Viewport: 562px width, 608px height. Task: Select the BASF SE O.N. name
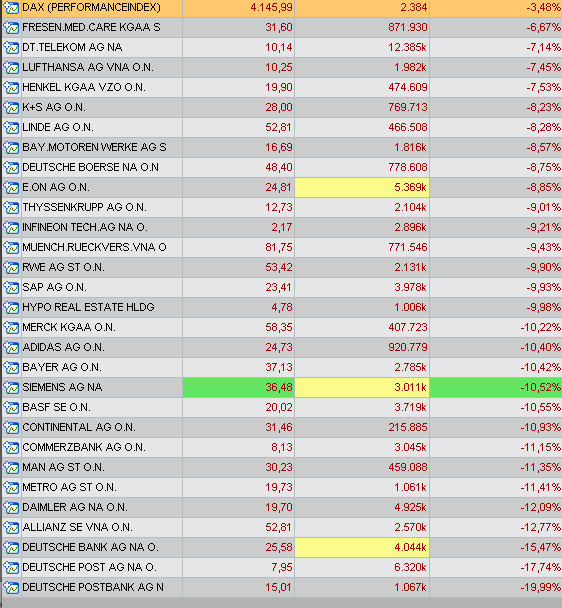click(x=56, y=407)
